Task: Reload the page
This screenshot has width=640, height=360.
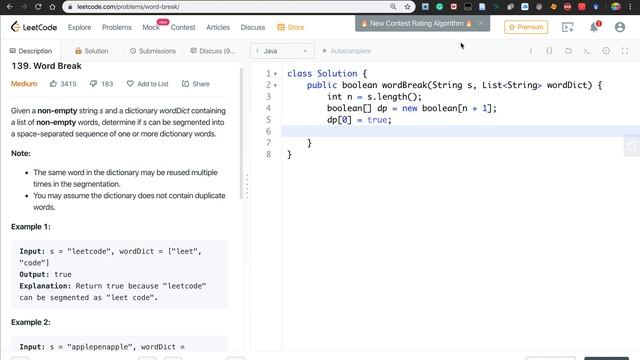Action: 38,7
